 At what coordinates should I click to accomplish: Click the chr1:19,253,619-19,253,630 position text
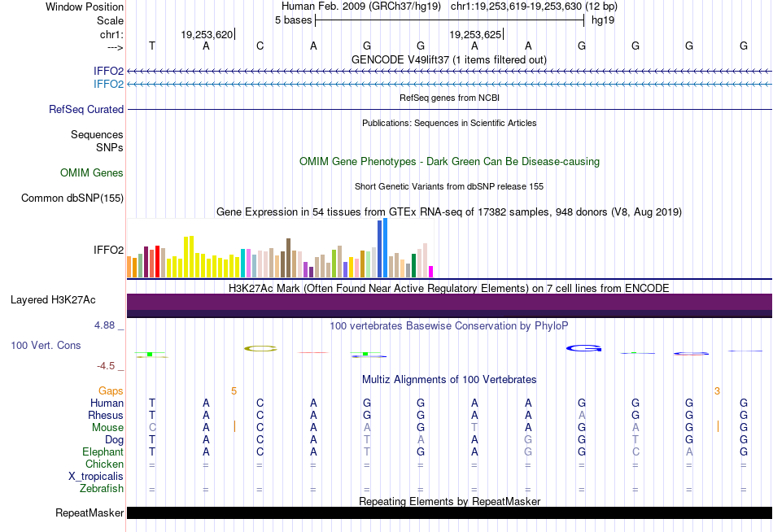point(534,7)
